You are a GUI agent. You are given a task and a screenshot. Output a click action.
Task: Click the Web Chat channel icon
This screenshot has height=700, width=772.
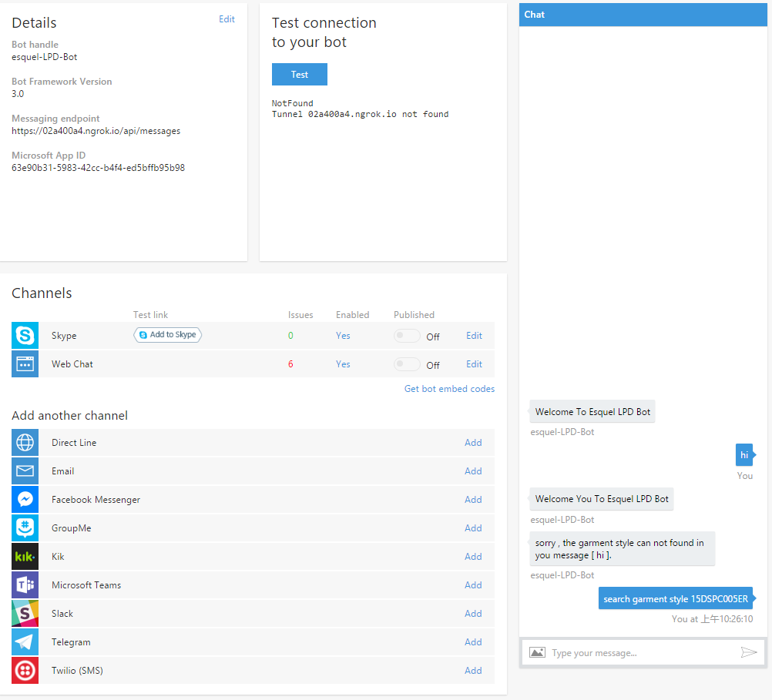25,363
